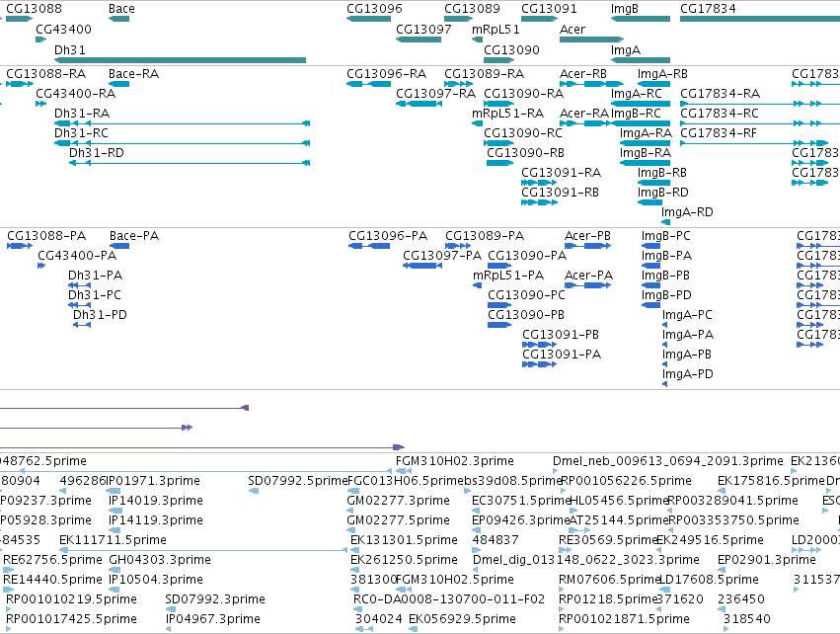Click the CG13097 gene label

coord(423,29)
